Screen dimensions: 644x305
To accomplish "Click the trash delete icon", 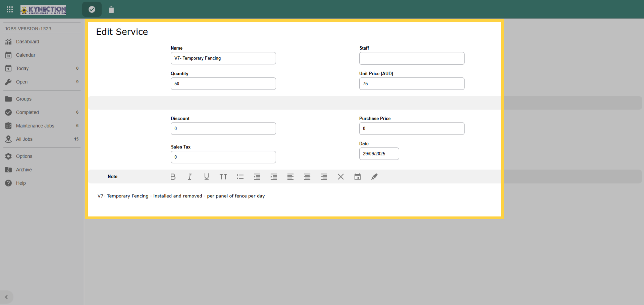I will pos(111,10).
